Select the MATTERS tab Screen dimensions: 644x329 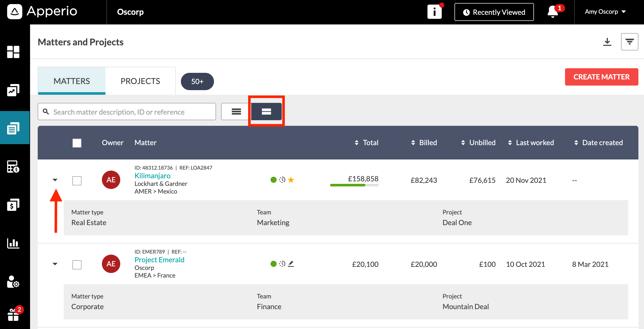click(72, 81)
